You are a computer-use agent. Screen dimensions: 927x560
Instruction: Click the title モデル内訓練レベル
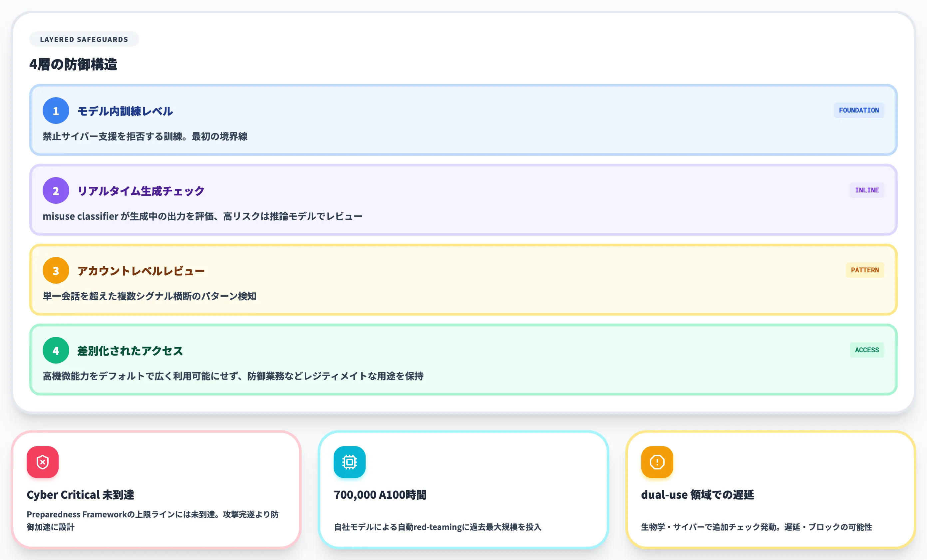[x=125, y=111]
